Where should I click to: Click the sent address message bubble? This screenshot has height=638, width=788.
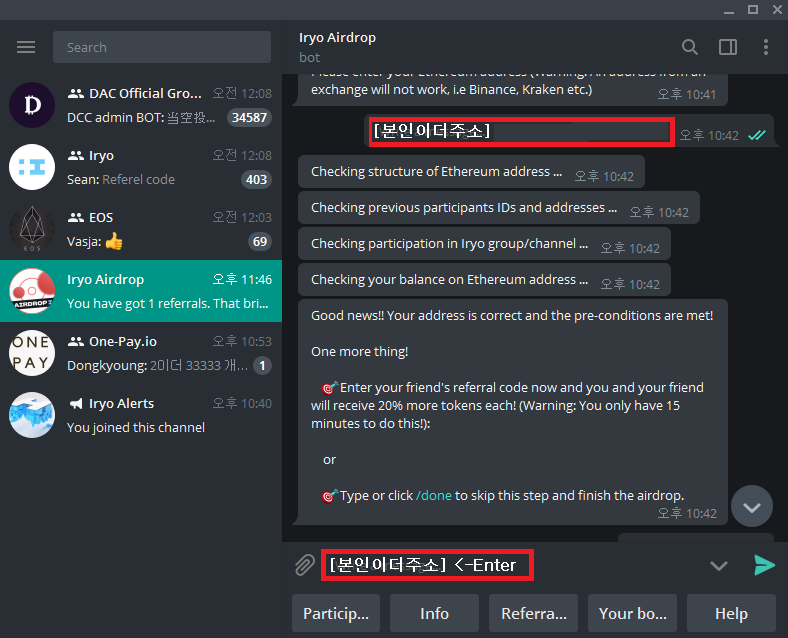point(568,132)
